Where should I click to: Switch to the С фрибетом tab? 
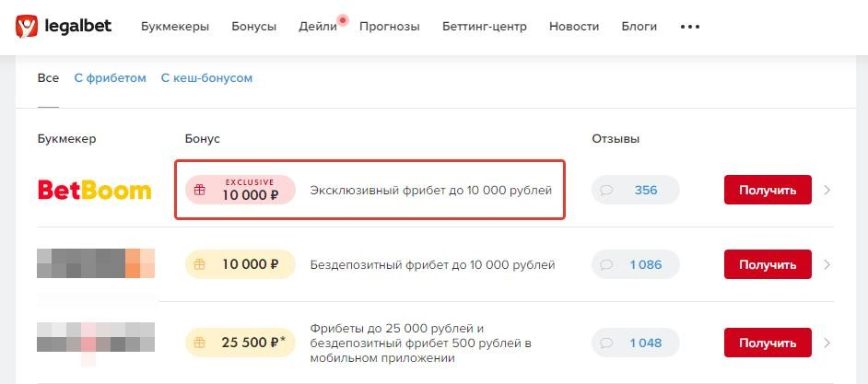tap(111, 78)
